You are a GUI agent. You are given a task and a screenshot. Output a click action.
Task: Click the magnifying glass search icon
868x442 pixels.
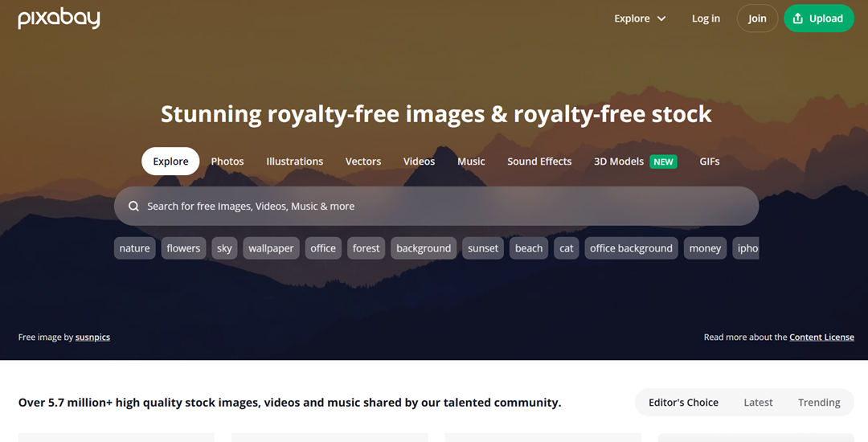(133, 207)
